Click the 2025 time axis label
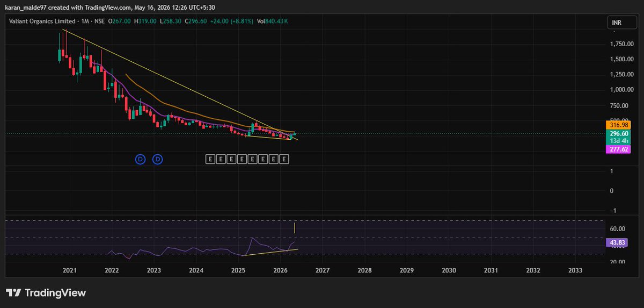 click(x=238, y=270)
